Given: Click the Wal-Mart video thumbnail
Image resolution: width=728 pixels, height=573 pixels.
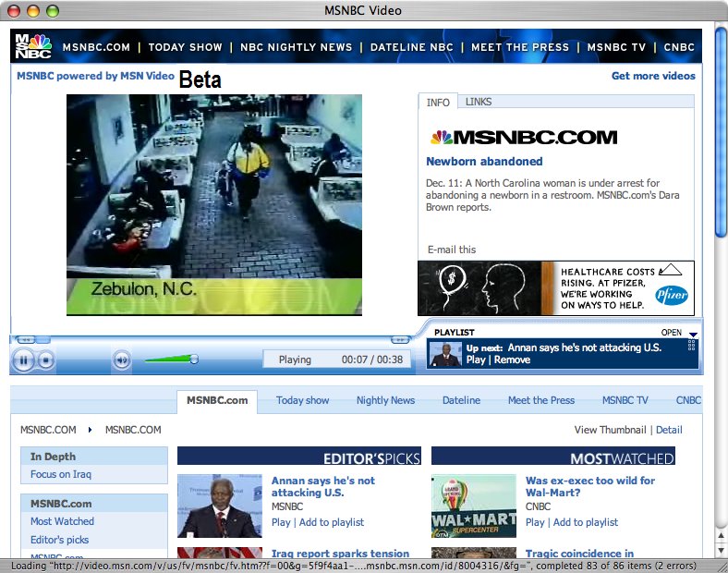Looking at the screenshot, I should click(474, 506).
